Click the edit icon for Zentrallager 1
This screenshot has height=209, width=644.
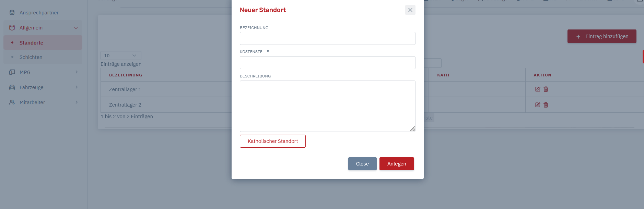click(x=538, y=89)
